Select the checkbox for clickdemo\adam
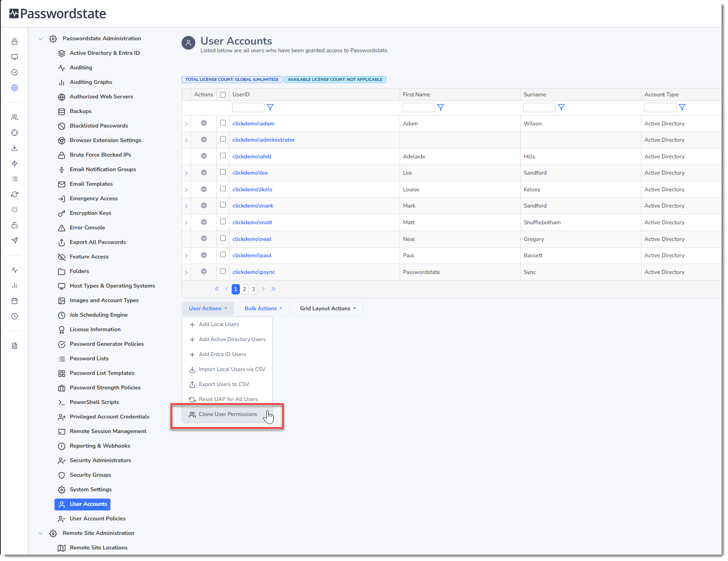Screen dimensions: 728x561 [223, 123]
